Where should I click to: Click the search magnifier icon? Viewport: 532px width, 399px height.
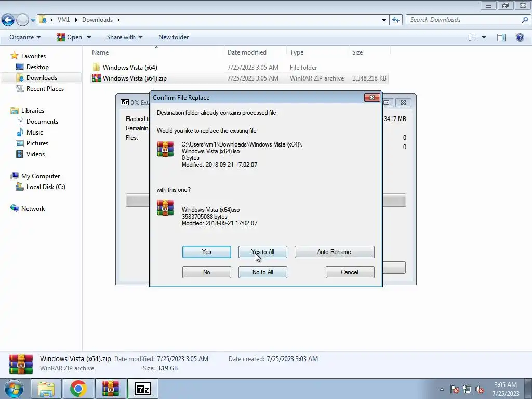(x=525, y=20)
